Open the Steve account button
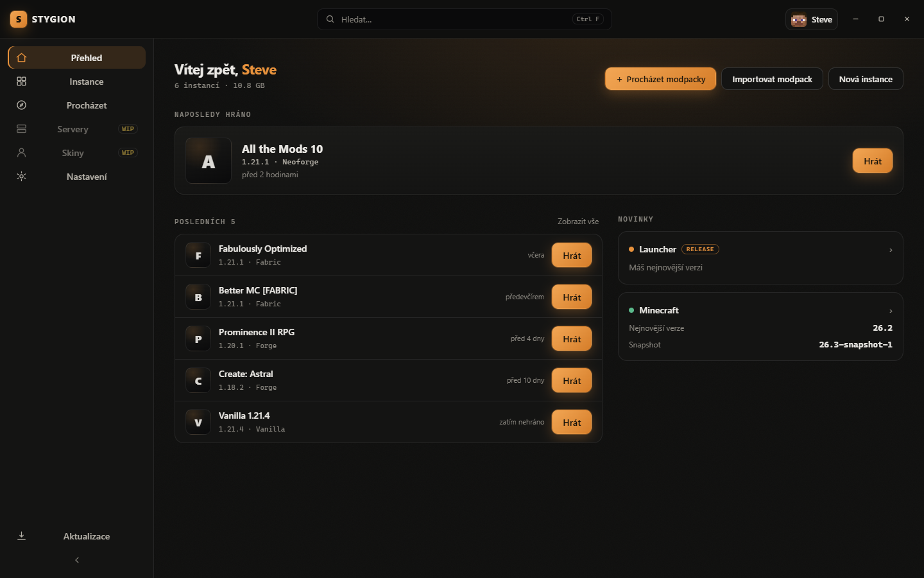Image resolution: width=924 pixels, height=578 pixels. (812, 19)
